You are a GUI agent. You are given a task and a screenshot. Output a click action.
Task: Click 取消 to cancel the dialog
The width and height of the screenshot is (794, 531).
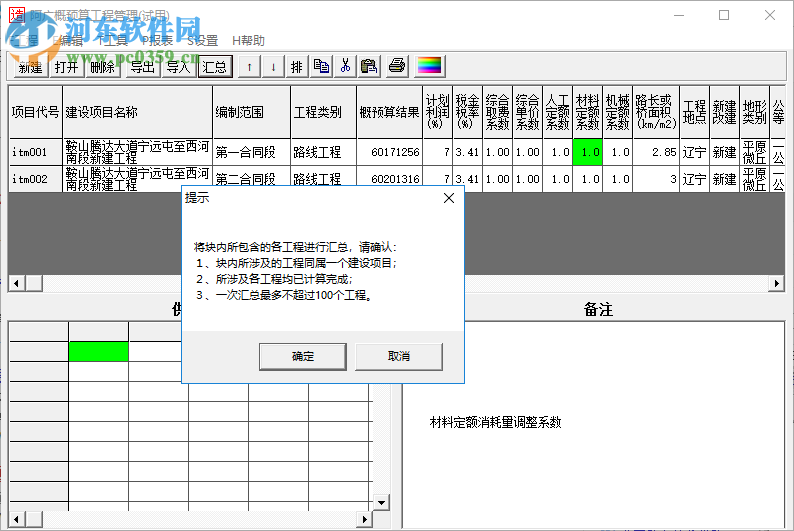tap(399, 356)
